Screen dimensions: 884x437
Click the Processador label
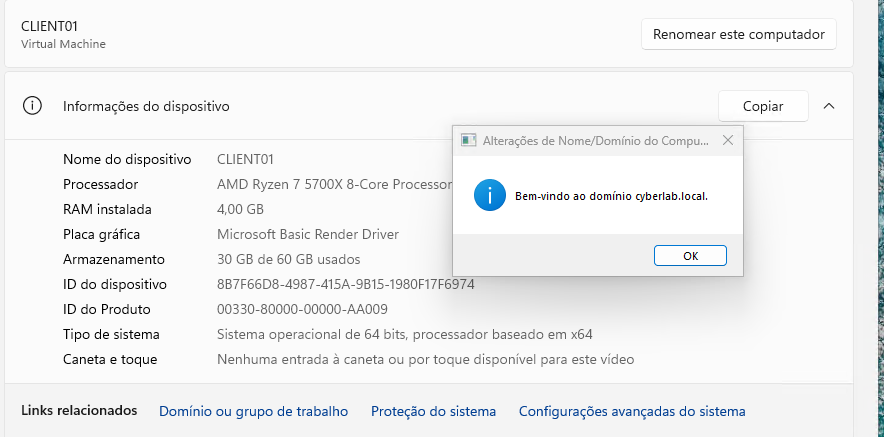click(x=100, y=184)
